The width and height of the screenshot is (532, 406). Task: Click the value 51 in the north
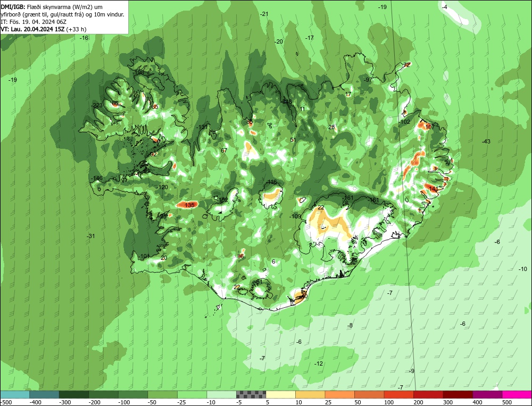pyautogui.click(x=293, y=140)
